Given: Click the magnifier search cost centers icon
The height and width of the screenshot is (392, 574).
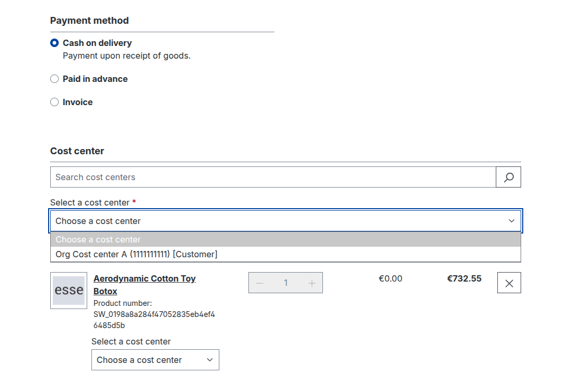Looking at the screenshot, I should (508, 178).
